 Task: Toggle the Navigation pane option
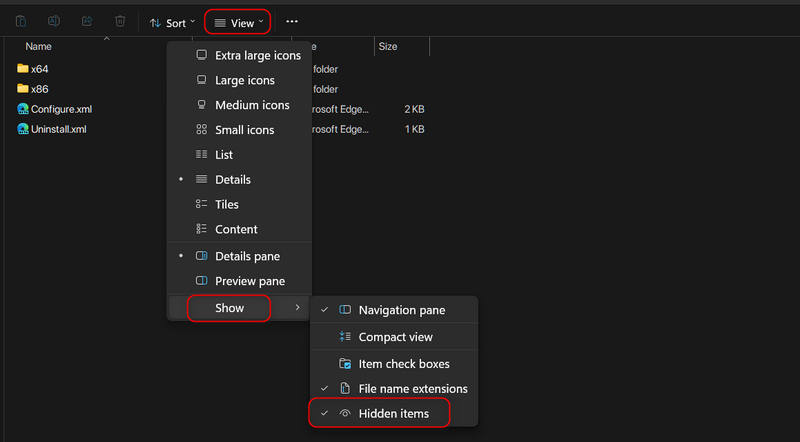click(394, 310)
